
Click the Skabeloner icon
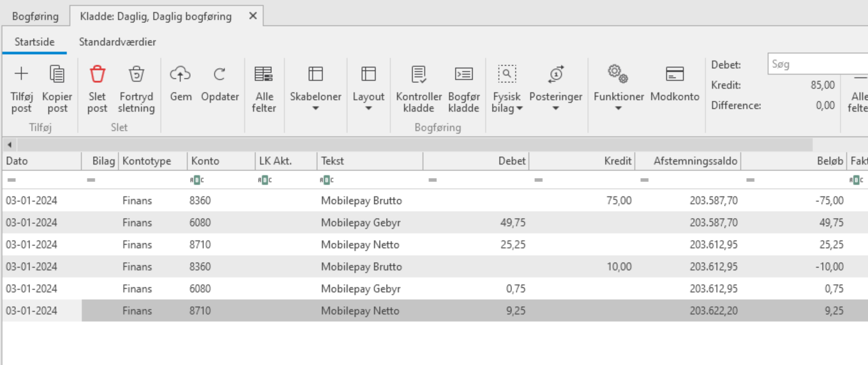tap(315, 73)
